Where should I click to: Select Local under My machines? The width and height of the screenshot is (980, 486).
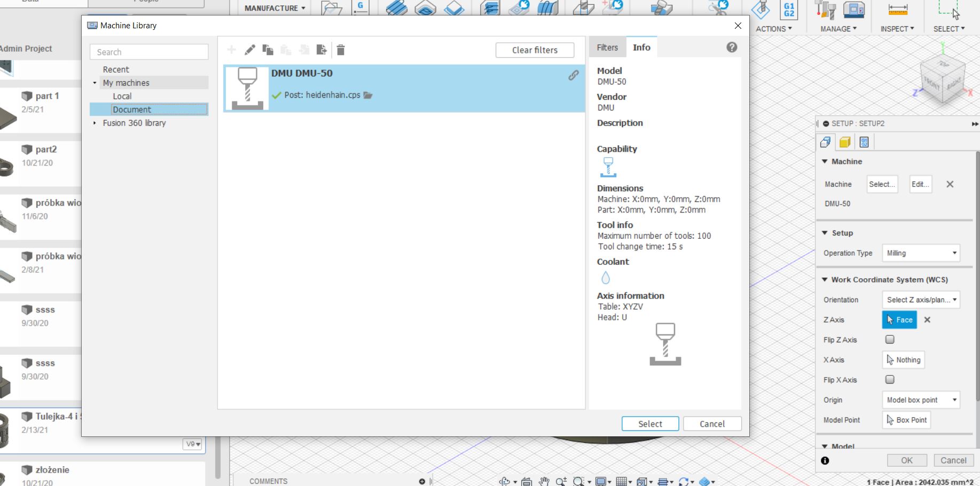[x=122, y=96]
